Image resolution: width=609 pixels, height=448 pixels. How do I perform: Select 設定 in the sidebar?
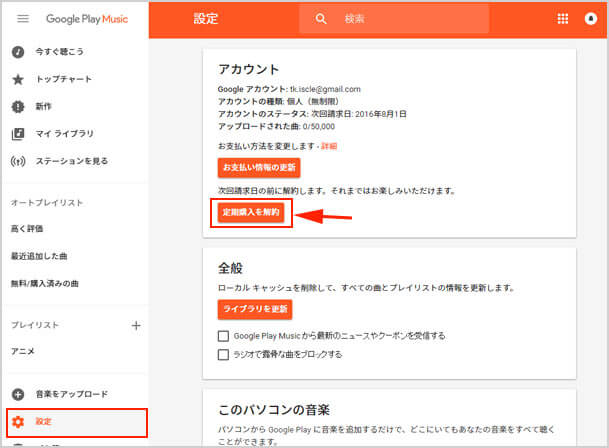[x=77, y=422]
